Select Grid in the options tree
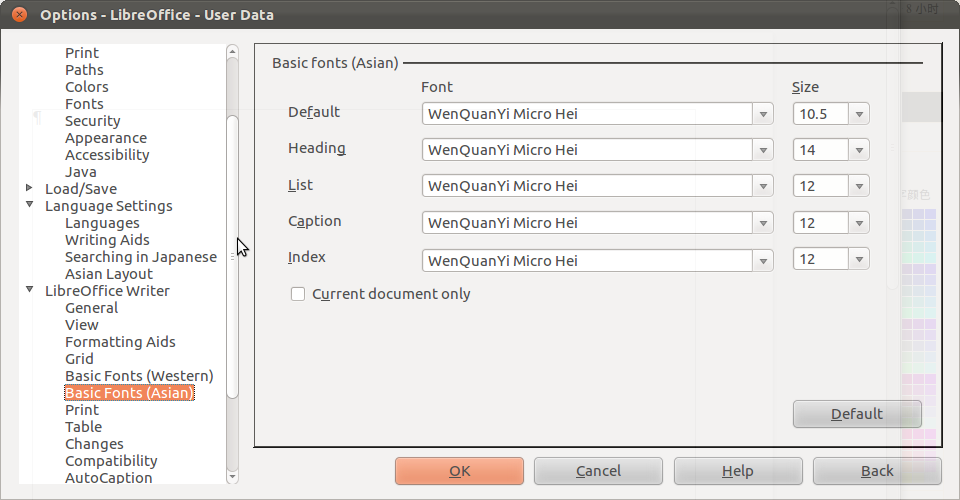This screenshot has width=960, height=500. pyautogui.click(x=80, y=359)
